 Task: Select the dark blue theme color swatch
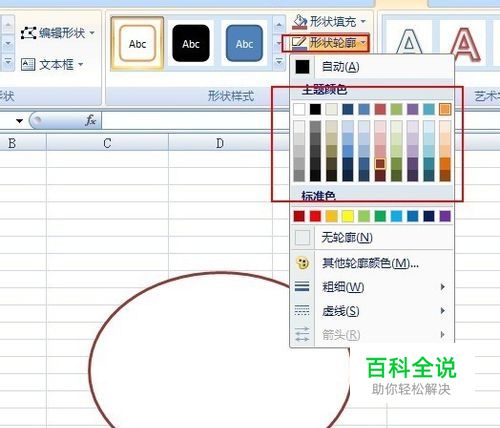coord(348,109)
